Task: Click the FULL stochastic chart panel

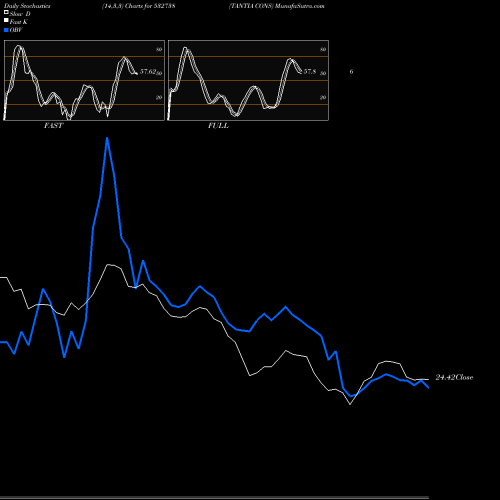Action: coord(248,80)
